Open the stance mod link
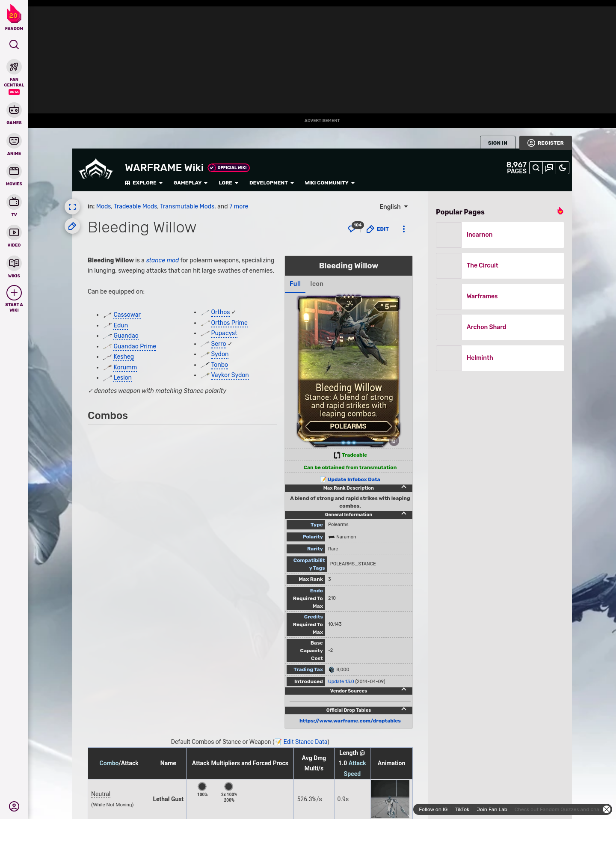The width and height of the screenshot is (616, 856). (x=162, y=260)
